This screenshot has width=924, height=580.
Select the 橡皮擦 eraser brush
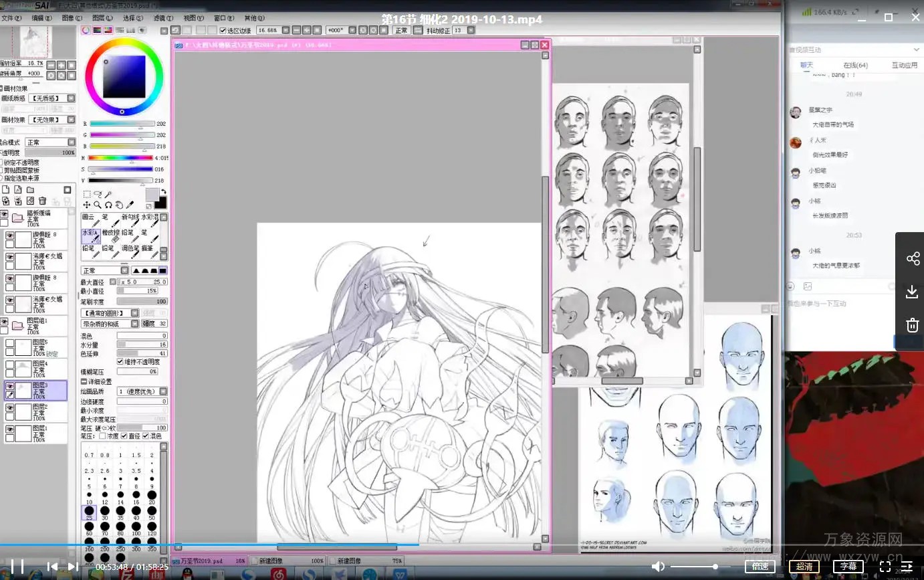tap(111, 235)
